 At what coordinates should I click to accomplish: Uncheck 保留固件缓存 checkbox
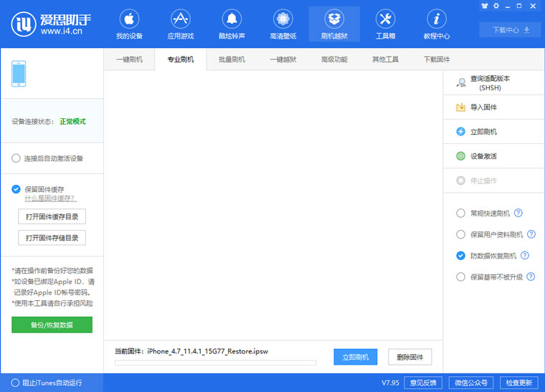16,189
